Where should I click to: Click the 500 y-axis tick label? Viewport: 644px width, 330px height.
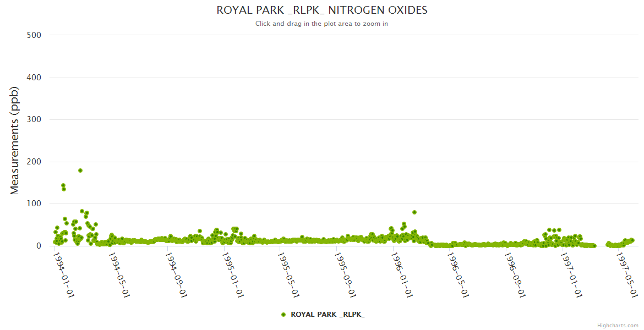click(34, 35)
